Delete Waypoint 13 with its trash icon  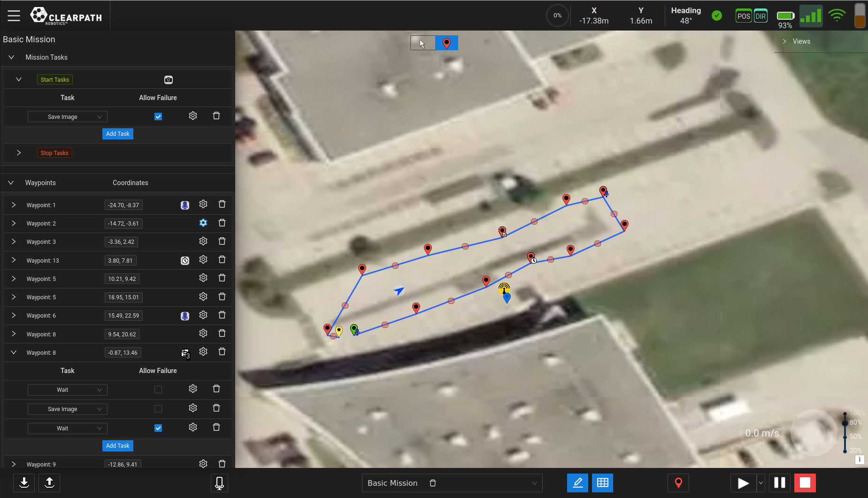(x=222, y=260)
